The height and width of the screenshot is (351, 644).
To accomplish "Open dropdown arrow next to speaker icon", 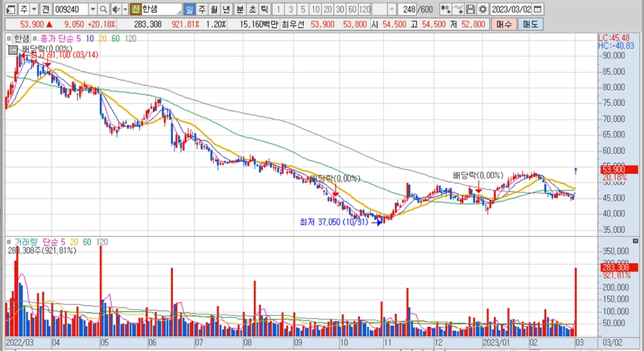I will pos(125,9).
